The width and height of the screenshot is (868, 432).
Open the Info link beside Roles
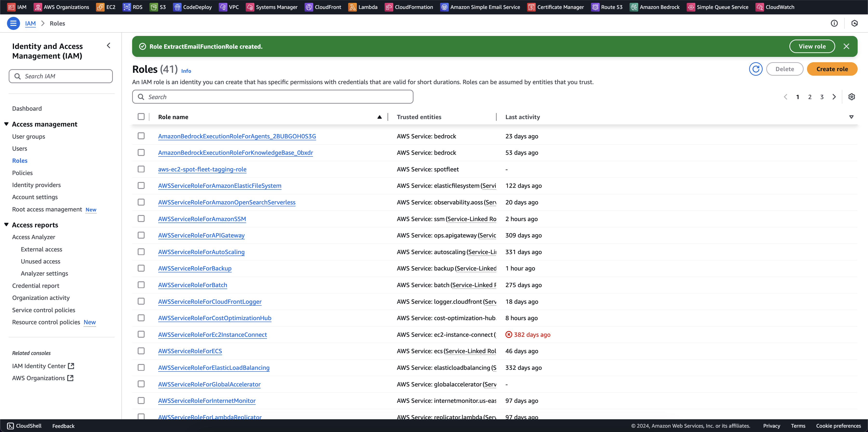186,71
